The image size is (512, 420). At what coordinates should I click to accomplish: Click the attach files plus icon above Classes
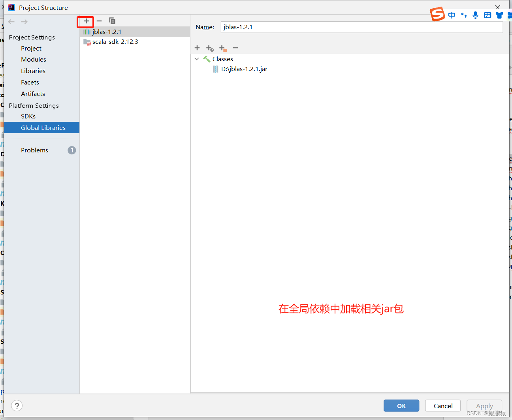click(x=197, y=48)
